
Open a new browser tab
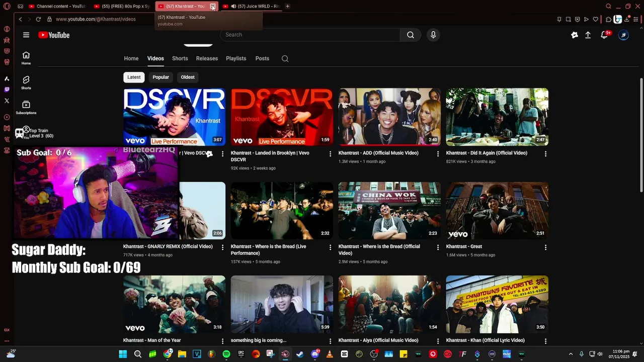(287, 6)
